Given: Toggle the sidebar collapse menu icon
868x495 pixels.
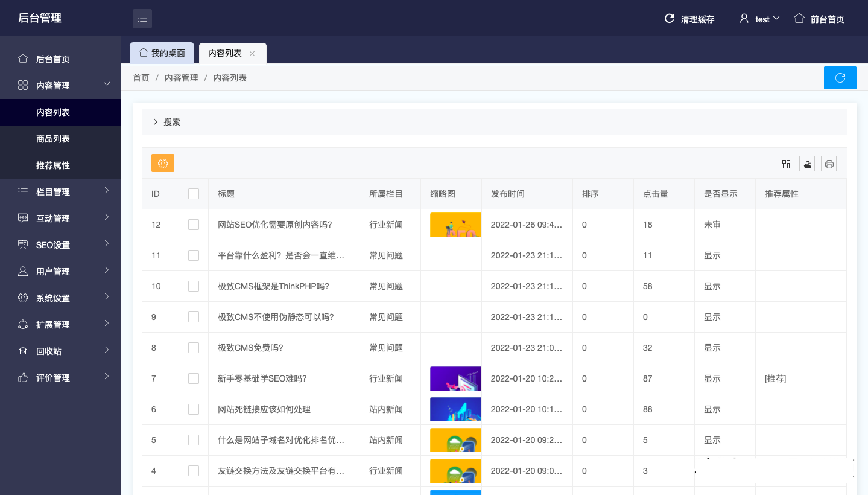Looking at the screenshot, I should tap(142, 19).
